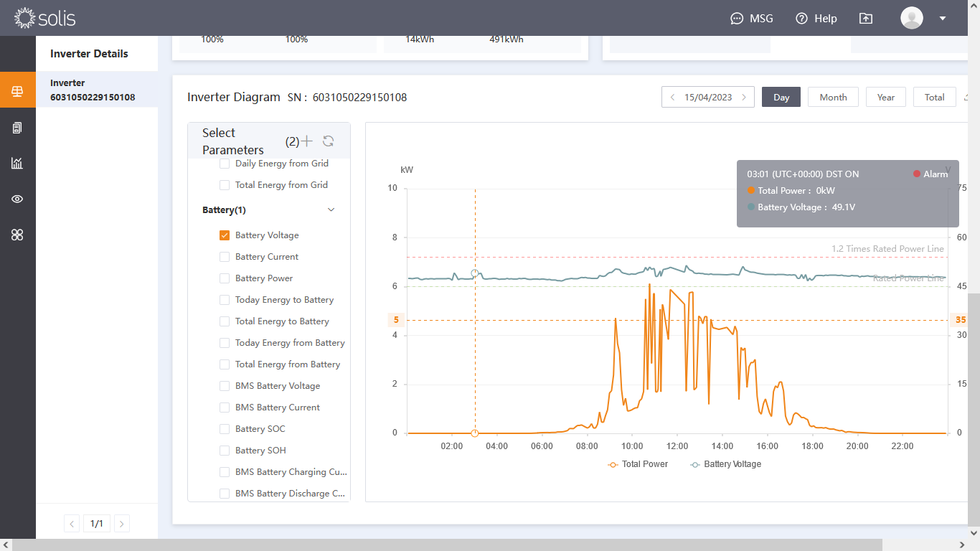Check BMS Battery Charging Current

pyautogui.click(x=225, y=472)
